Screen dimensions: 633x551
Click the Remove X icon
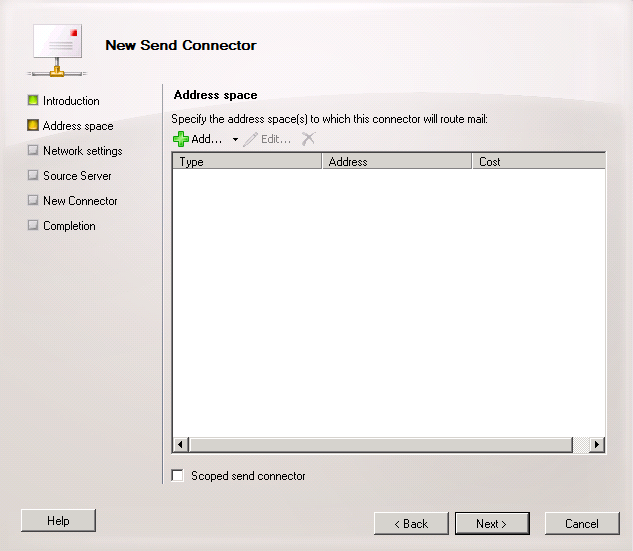pyautogui.click(x=308, y=139)
